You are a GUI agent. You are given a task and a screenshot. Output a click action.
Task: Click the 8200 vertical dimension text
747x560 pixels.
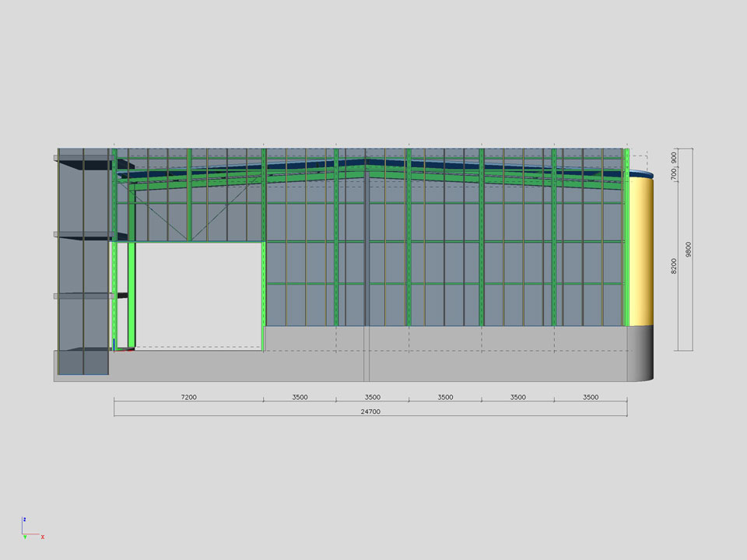(x=674, y=265)
